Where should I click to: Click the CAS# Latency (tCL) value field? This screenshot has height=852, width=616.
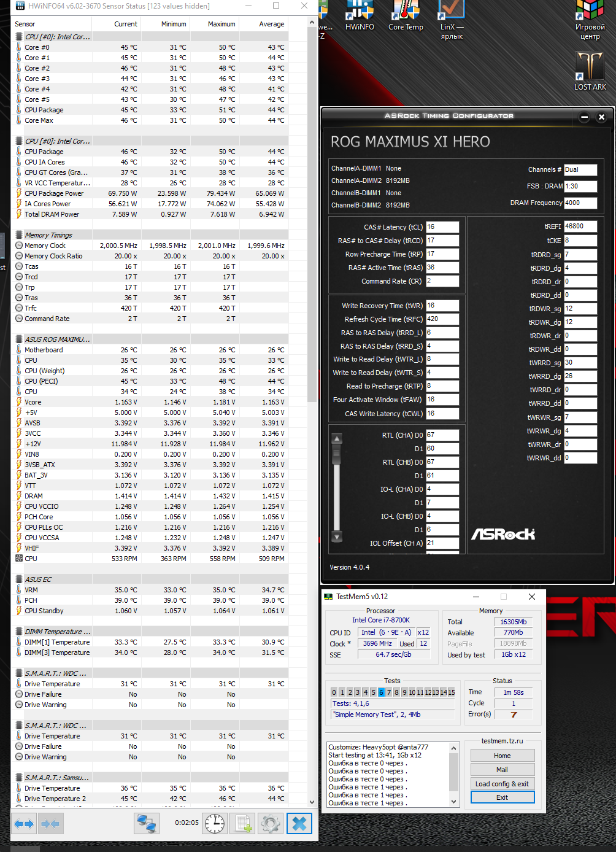(442, 227)
